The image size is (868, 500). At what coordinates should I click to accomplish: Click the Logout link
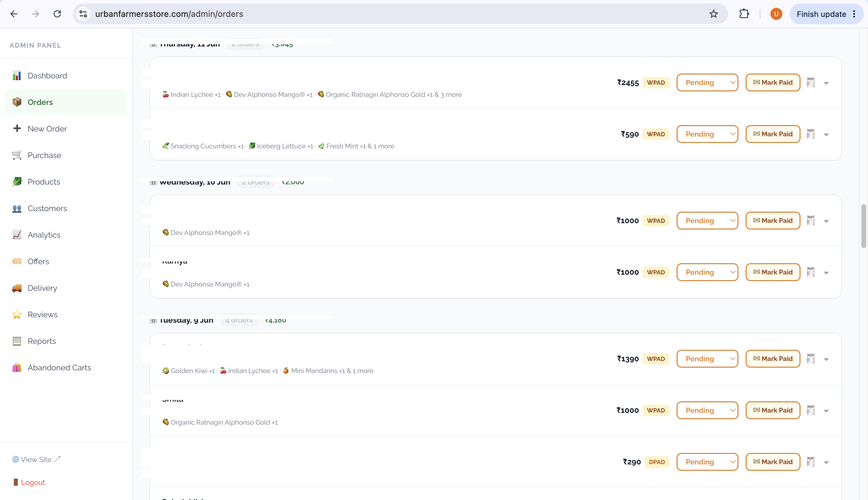(x=29, y=483)
